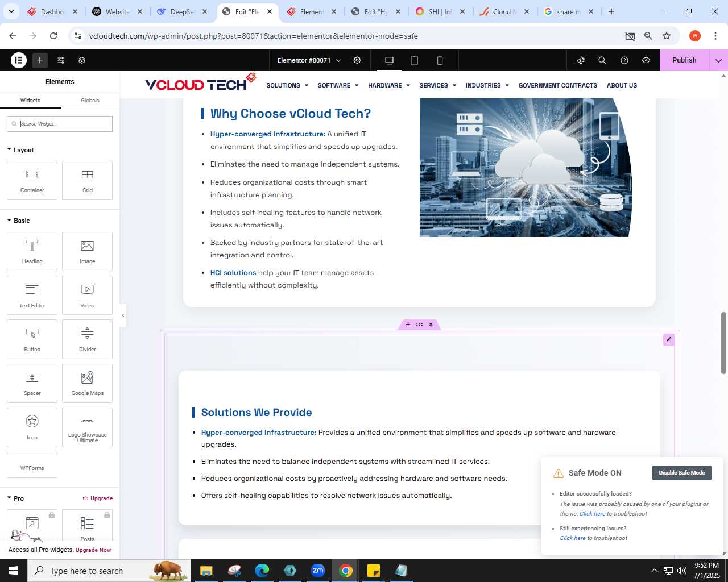728x582 pixels.
Task: Select the locked Posts pro widget
Action: [x=87, y=526]
